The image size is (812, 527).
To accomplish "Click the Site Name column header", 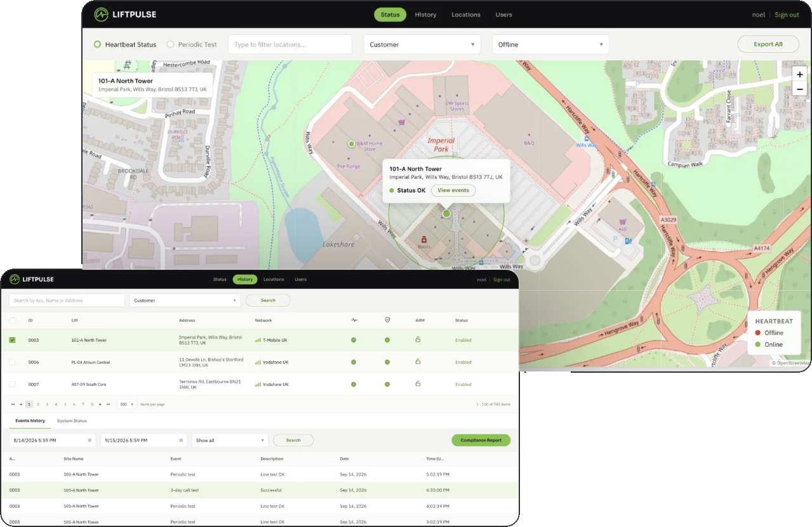I will [x=74, y=458].
